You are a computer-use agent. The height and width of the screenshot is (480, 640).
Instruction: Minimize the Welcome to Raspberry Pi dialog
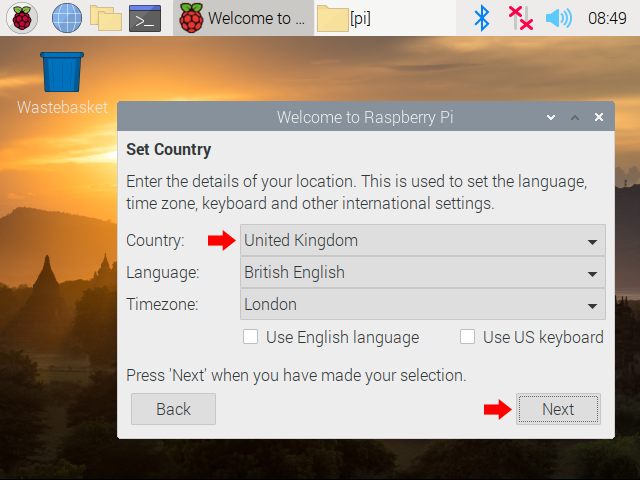551,118
